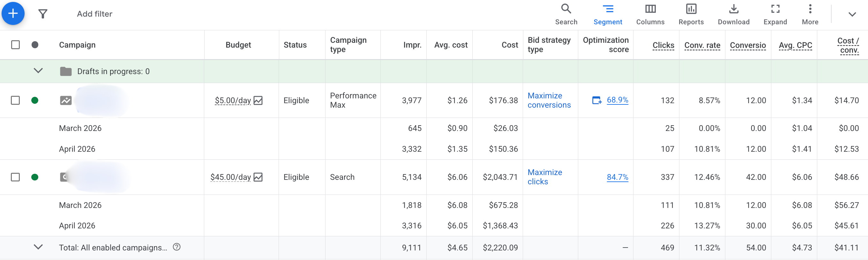
Task: Click the March 2026 segment with 645 impressions
Action: click(80, 128)
